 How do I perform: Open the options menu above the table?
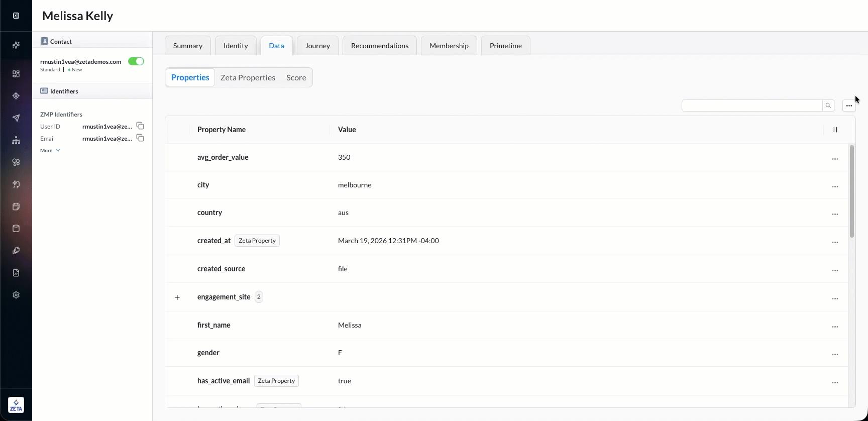click(849, 106)
